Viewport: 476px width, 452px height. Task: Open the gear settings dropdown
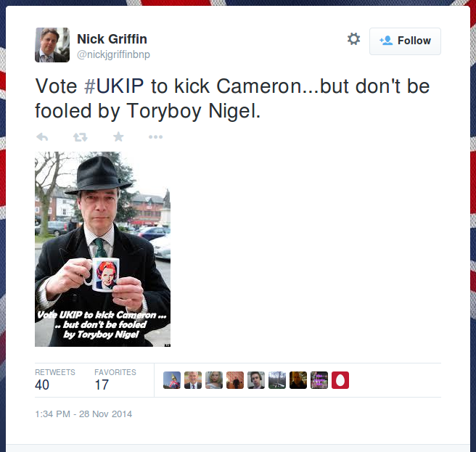coord(353,39)
